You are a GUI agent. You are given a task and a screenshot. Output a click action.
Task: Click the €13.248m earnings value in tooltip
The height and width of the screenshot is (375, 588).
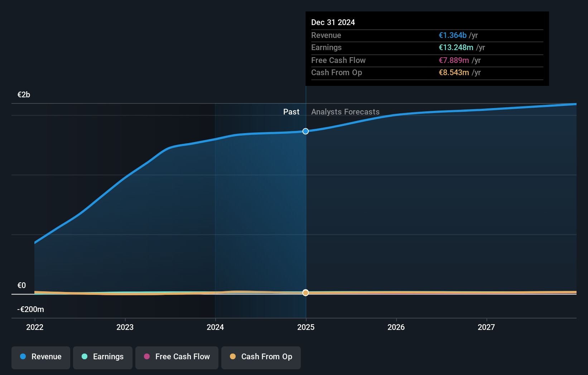pyautogui.click(x=456, y=47)
